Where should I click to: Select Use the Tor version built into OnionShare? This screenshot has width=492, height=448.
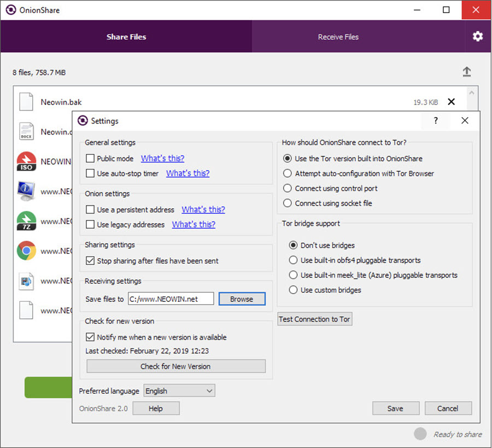pos(287,158)
